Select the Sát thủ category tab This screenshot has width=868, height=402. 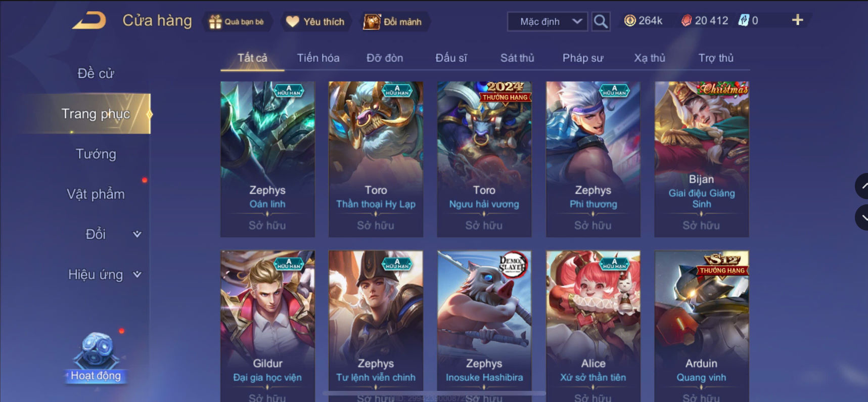[517, 58]
